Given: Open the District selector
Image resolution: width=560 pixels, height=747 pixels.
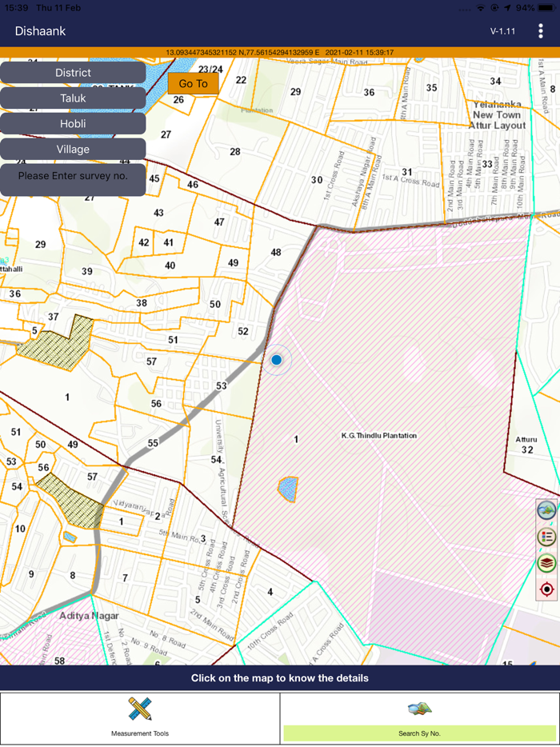Looking at the screenshot, I should [73, 73].
